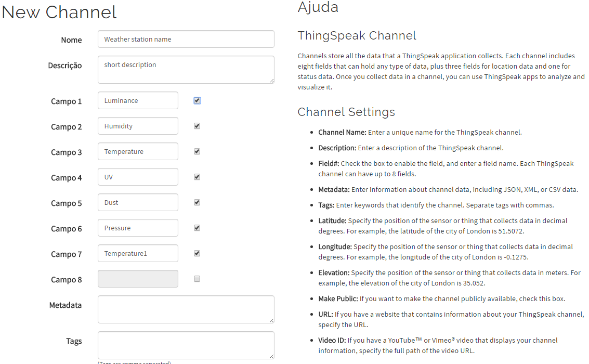
Task: Uncheck the Campo 7 Temperature1 checkbox
Action: tap(197, 253)
